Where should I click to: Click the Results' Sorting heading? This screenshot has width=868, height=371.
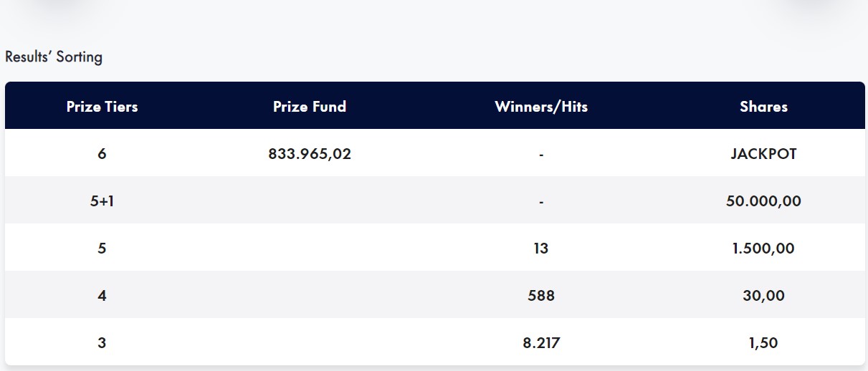coord(54,57)
